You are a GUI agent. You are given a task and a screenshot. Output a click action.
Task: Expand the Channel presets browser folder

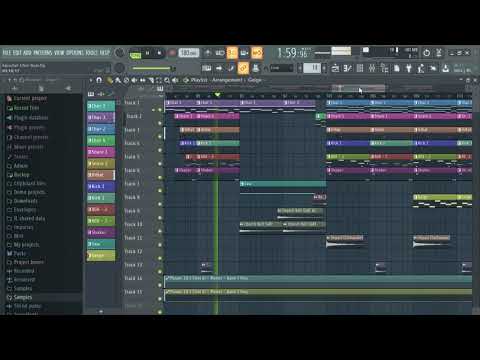click(x=27, y=137)
